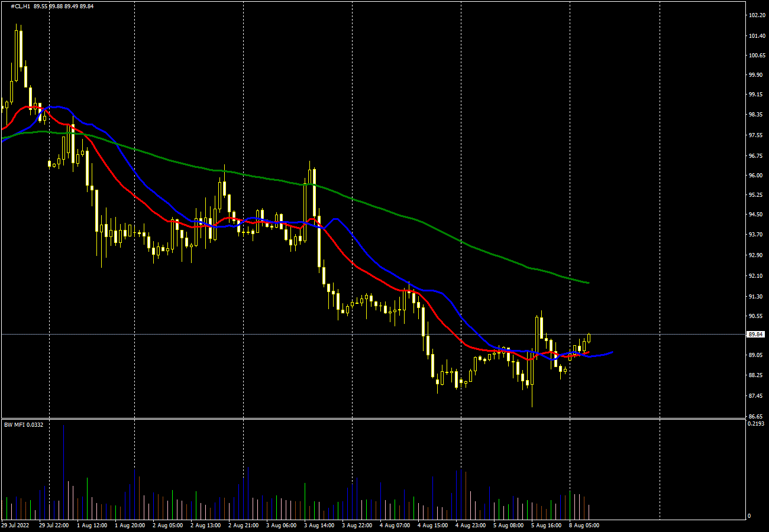
Task: Click the BW MFI 0.0332 indicator label
Action: click(24, 424)
